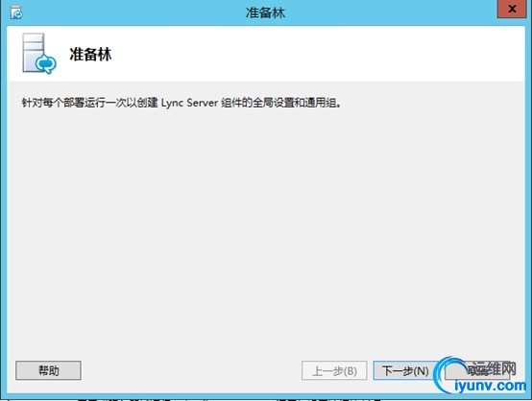Click the disabled 上一步(B) button
Screen dimensions: 532x401
coord(334,370)
